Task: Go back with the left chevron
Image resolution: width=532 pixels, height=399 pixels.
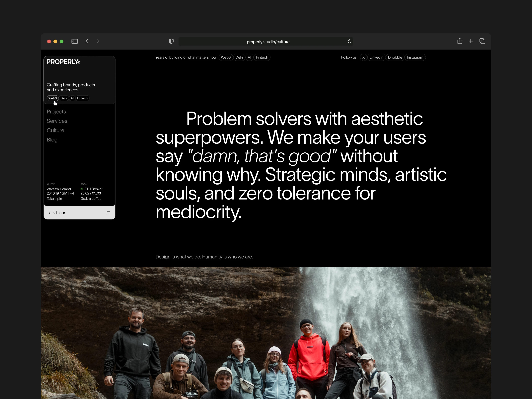Action: point(87,41)
